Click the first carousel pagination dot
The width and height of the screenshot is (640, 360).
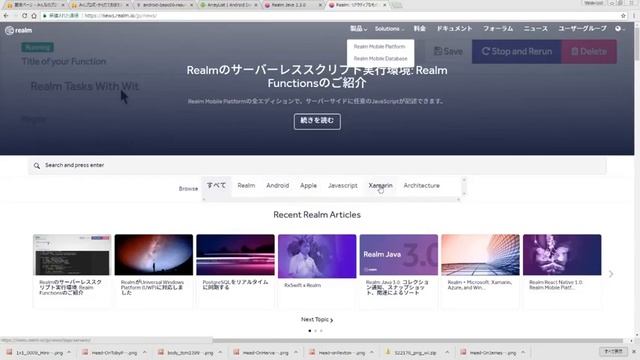(x=310, y=331)
